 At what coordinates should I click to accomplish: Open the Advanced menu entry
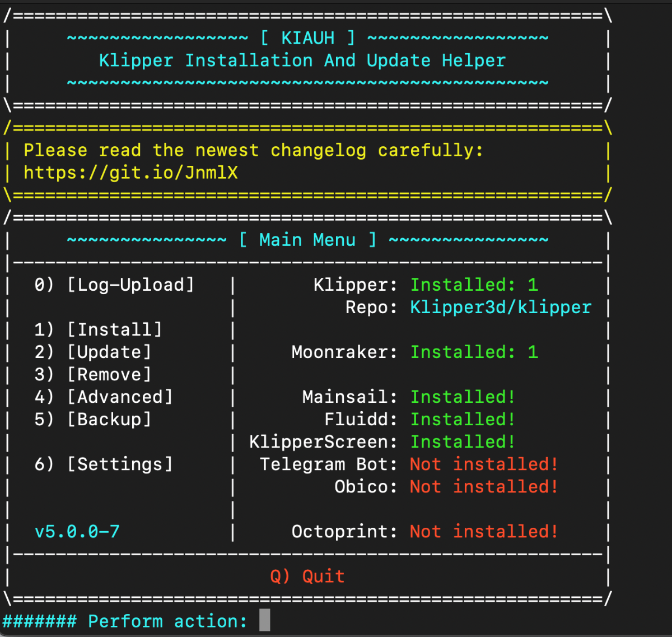pos(104,397)
